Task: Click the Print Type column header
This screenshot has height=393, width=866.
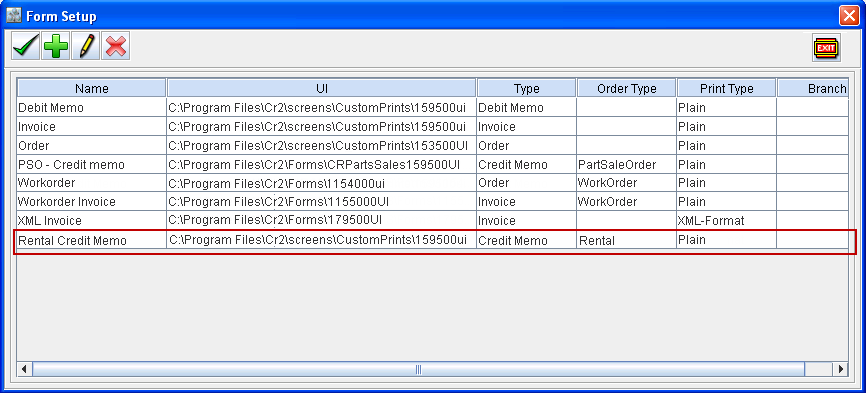Action: pyautogui.click(x=727, y=88)
